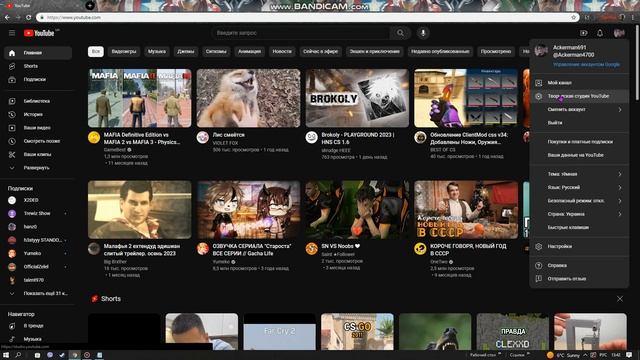Image resolution: width=640 pixels, height=360 pixels.
Task: Click the search magnifier button
Action: click(400, 33)
